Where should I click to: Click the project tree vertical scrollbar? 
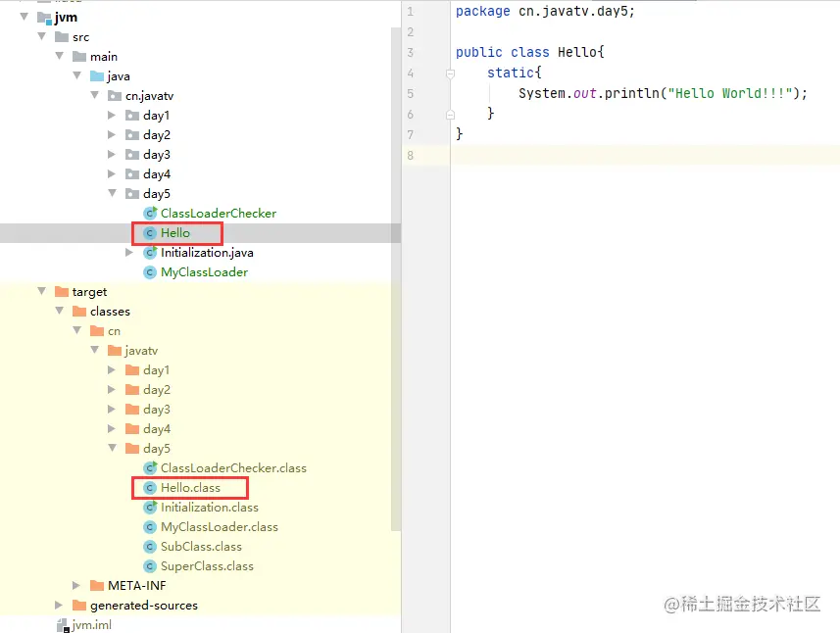396,278
